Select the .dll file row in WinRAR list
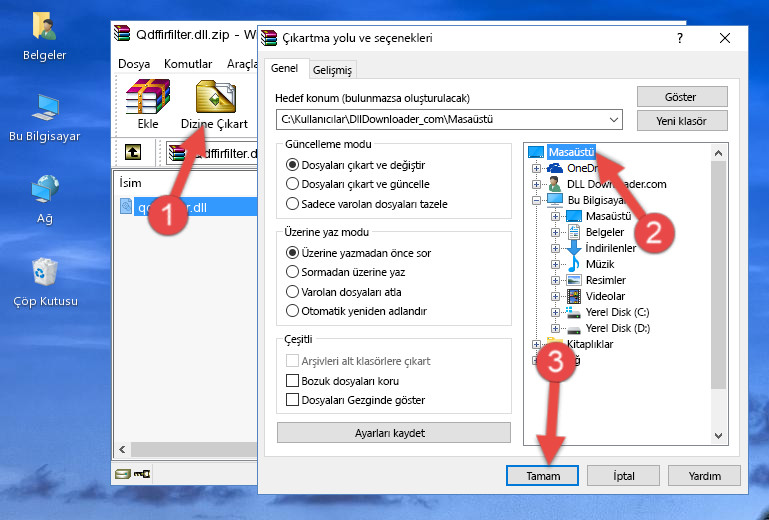Screen dimensions: 769x520 (x=188, y=207)
